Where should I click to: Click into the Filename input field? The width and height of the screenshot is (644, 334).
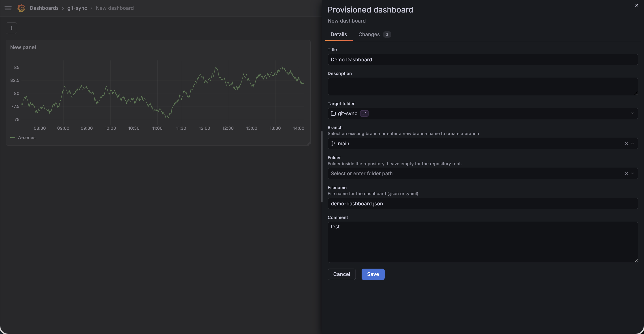coord(483,203)
